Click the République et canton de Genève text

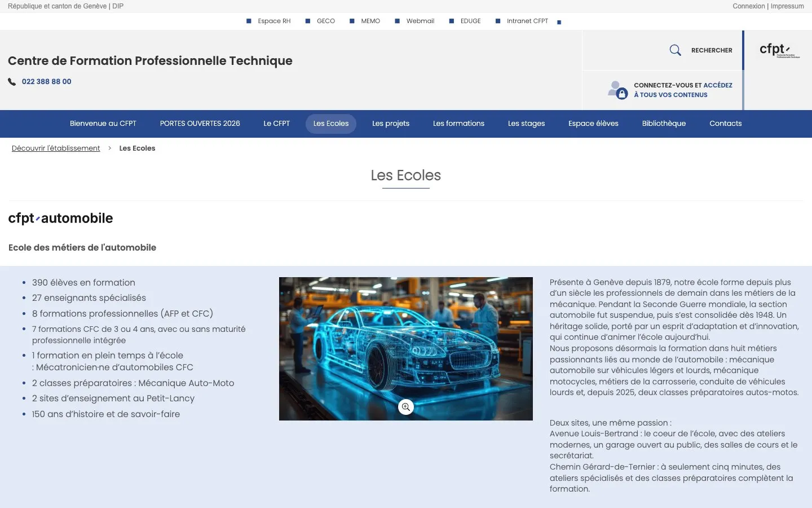(57, 6)
